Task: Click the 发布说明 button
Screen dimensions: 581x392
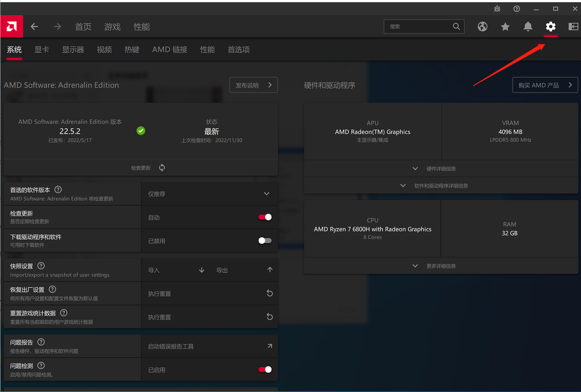Action: tap(253, 85)
